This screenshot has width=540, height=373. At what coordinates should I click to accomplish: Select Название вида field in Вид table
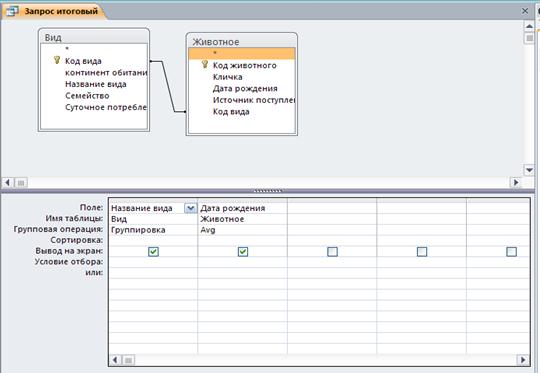tap(96, 84)
